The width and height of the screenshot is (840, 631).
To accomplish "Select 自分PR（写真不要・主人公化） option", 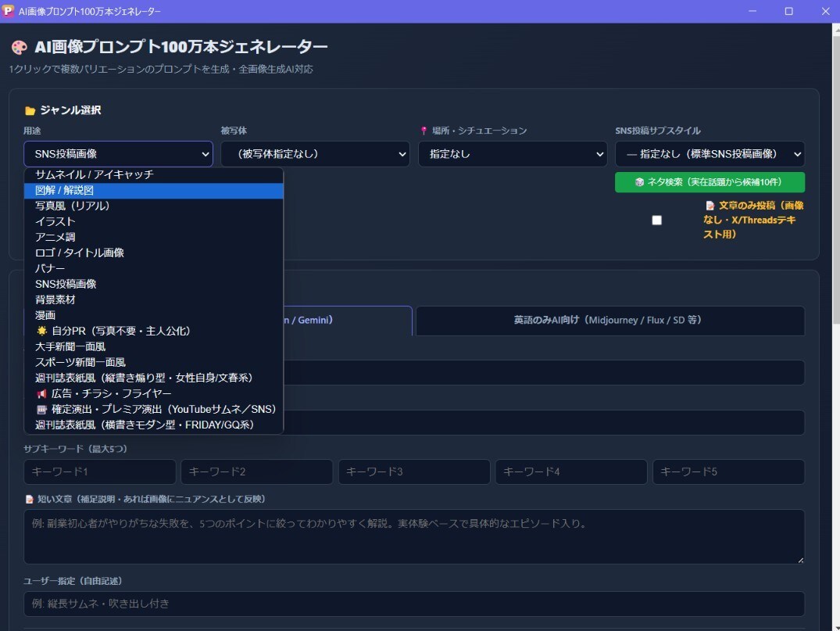I will coord(154,331).
